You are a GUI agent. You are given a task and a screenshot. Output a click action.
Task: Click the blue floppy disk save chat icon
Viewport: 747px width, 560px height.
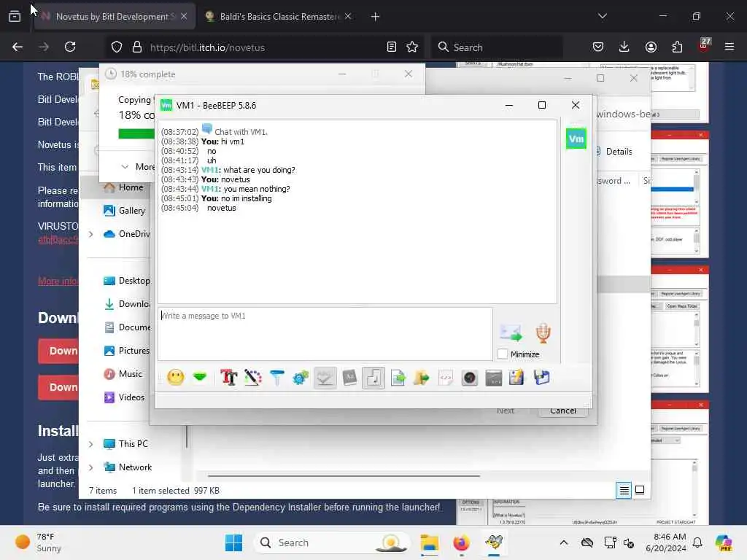[541, 378]
